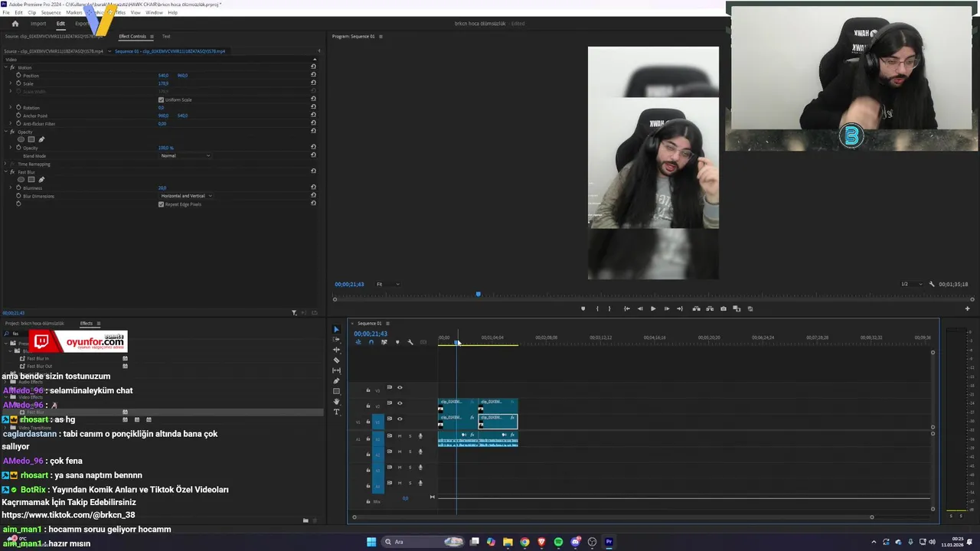Select the Selection tool arrow
980x551 pixels.
coord(336,330)
